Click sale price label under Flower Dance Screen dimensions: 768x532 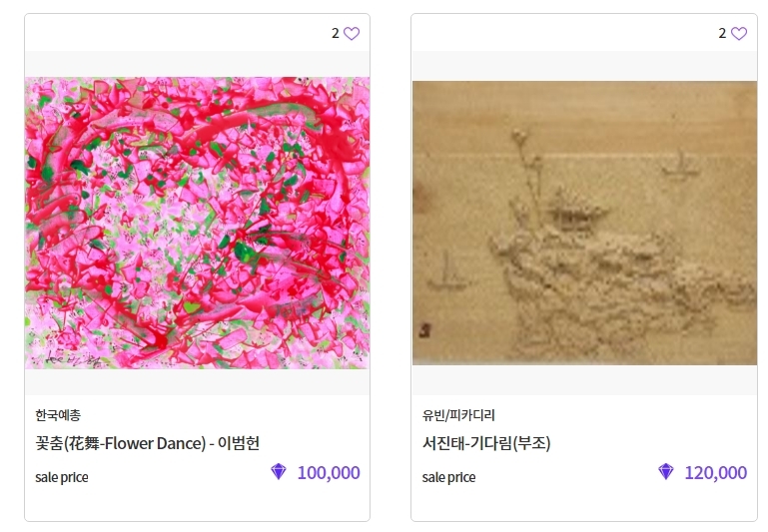click(x=62, y=477)
